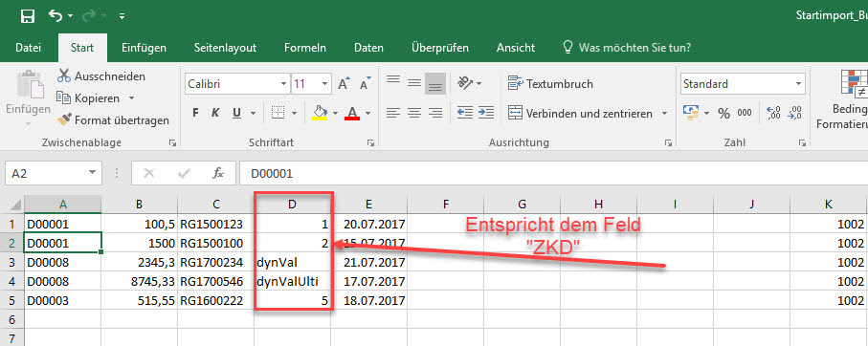This screenshot has height=346, width=868.
Task: Open the Ansicht tab
Action: pos(516,48)
